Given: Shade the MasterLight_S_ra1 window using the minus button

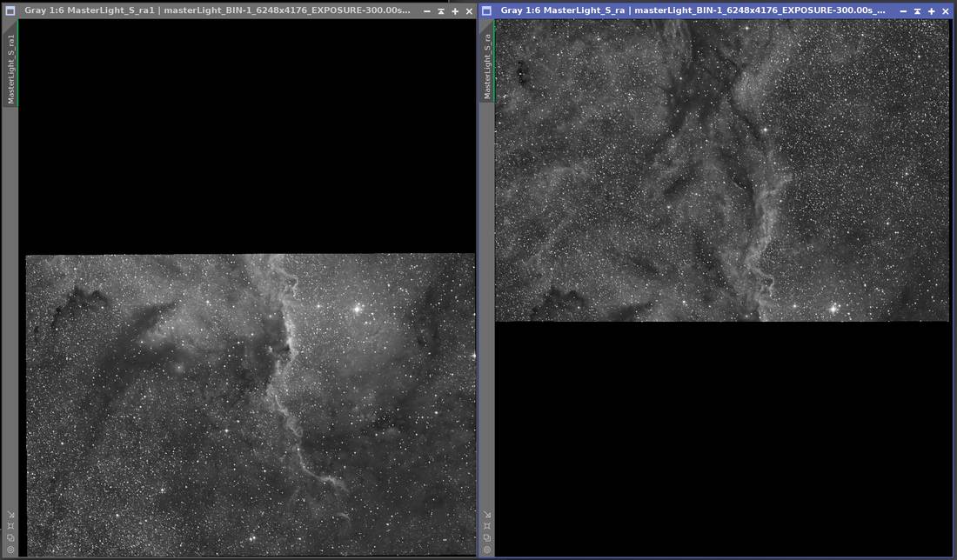Looking at the screenshot, I should pyautogui.click(x=426, y=11).
